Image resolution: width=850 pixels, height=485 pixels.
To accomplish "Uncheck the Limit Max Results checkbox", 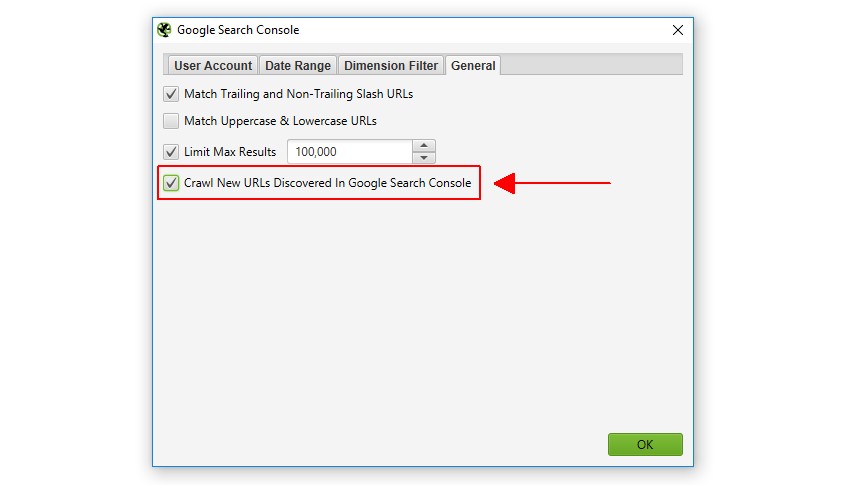I will point(171,152).
